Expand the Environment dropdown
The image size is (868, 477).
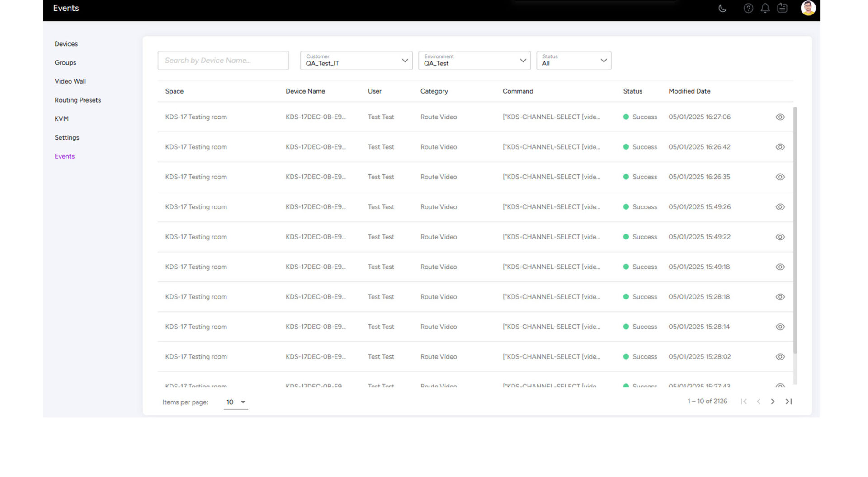tap(474, 61)
